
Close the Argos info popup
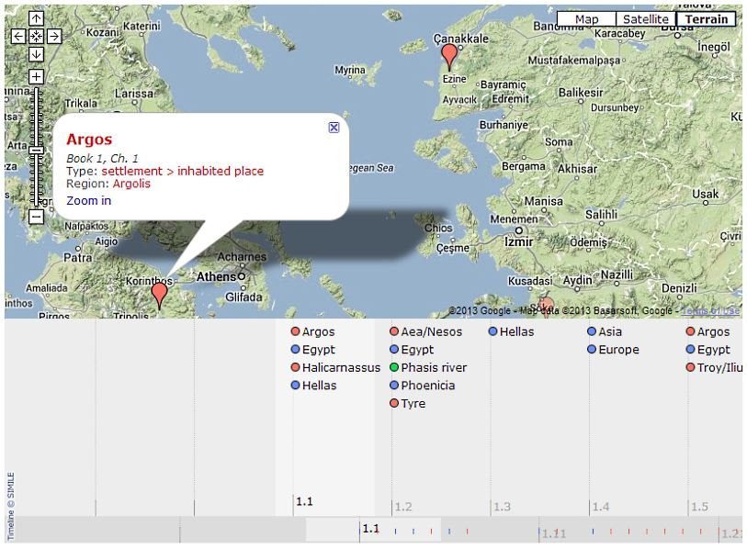click(334, 128)
